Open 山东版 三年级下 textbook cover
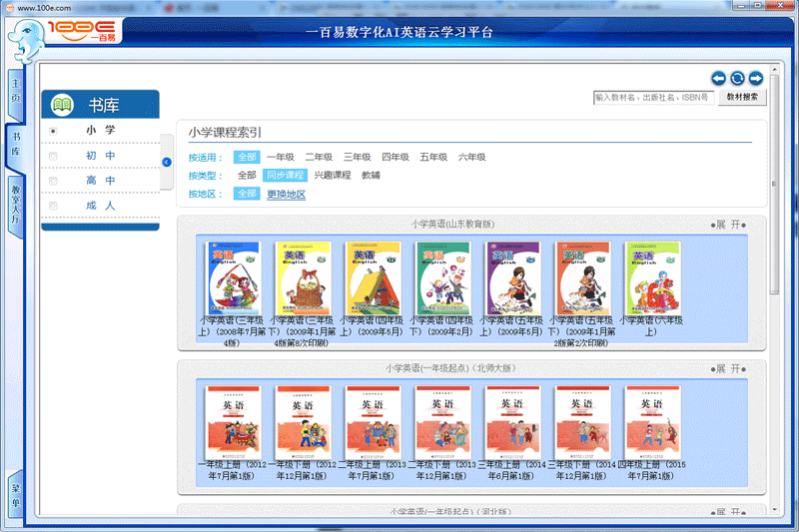Viewport: 799px width, 532px height. pos(304,277)
